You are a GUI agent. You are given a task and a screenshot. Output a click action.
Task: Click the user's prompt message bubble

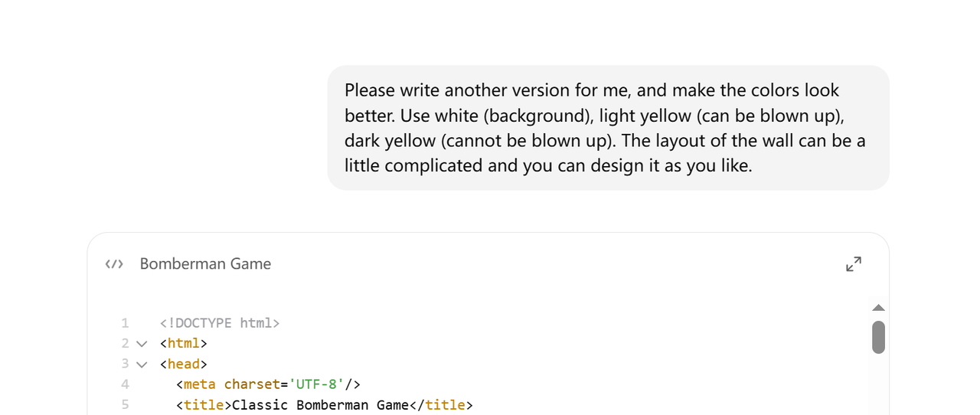[608, 127]
